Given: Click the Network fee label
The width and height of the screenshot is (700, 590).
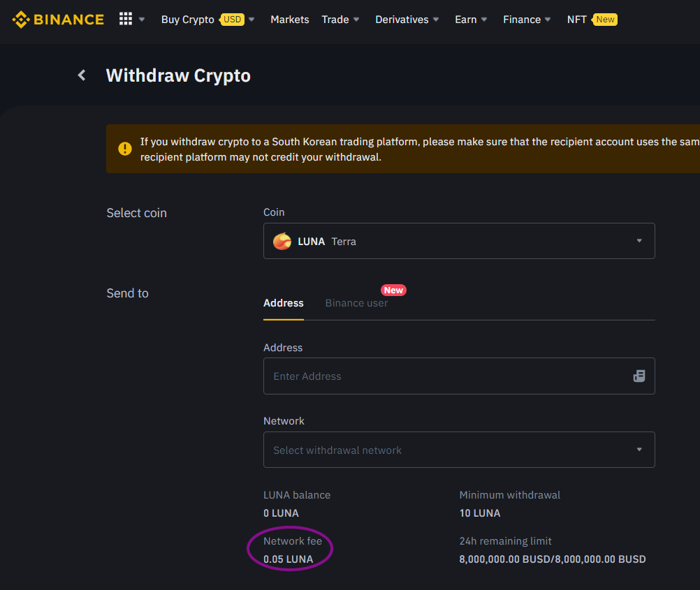Looking at the screenshot, I should coord(293,541).
